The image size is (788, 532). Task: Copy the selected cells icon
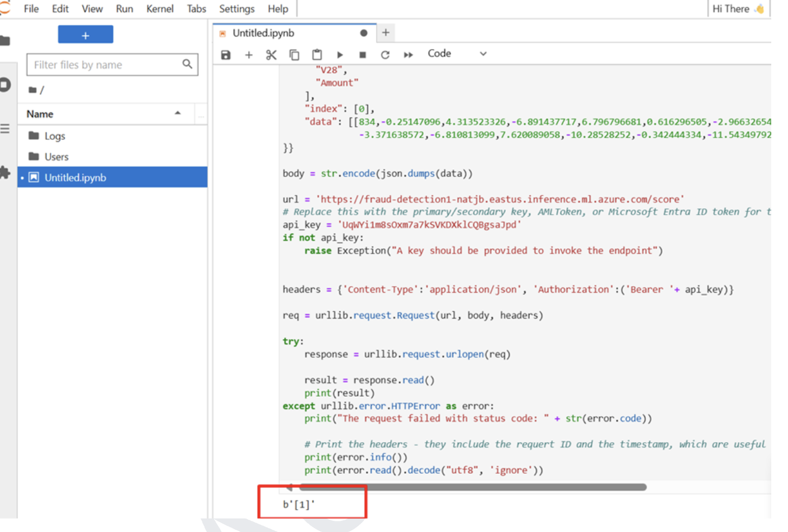pos(294,54)
